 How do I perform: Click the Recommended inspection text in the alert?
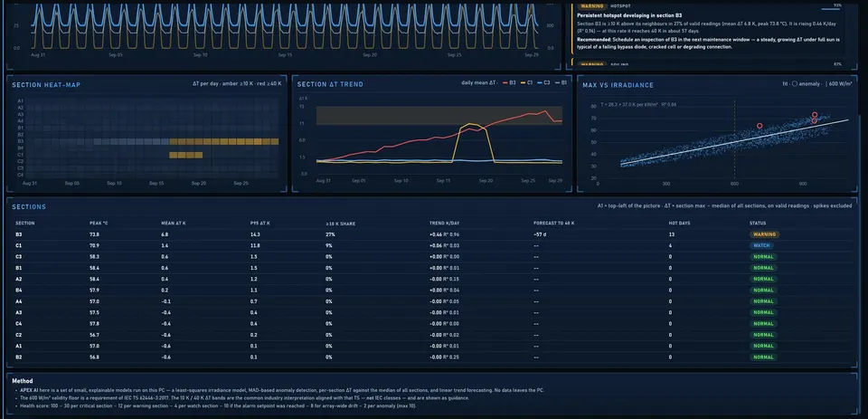[x=709, y=43]
